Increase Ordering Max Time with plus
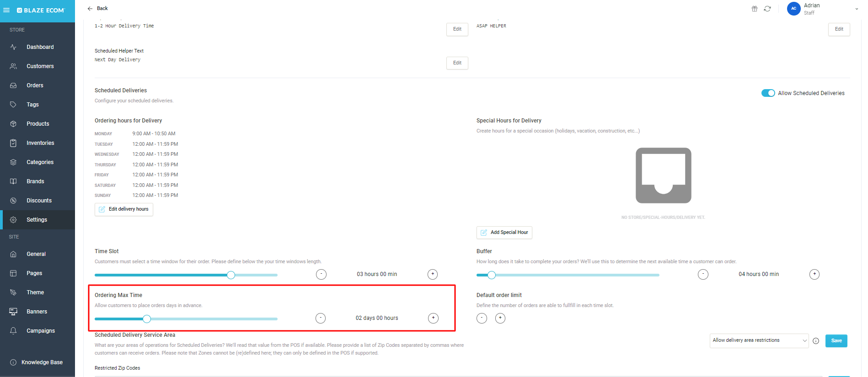868x377 pixels. 433,318
